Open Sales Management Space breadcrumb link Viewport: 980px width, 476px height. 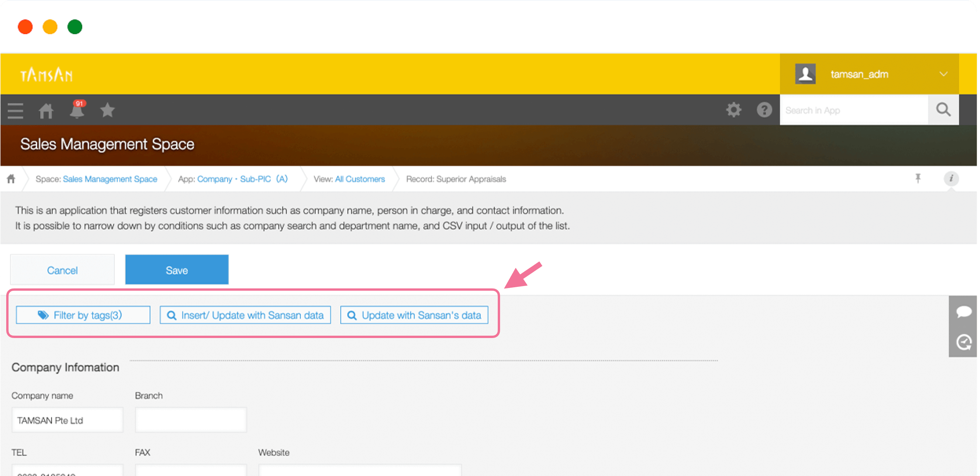110,179
